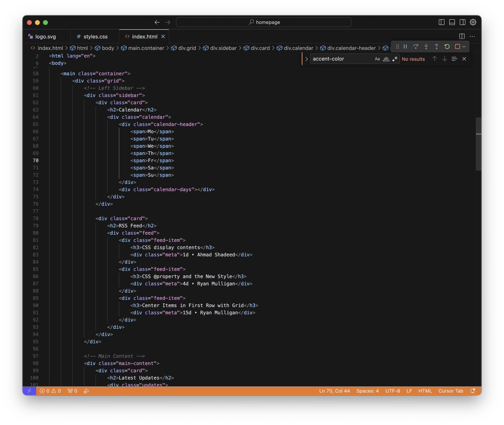Click html in the breadcrumb path
504x425 pixels.
coord(79,48)
